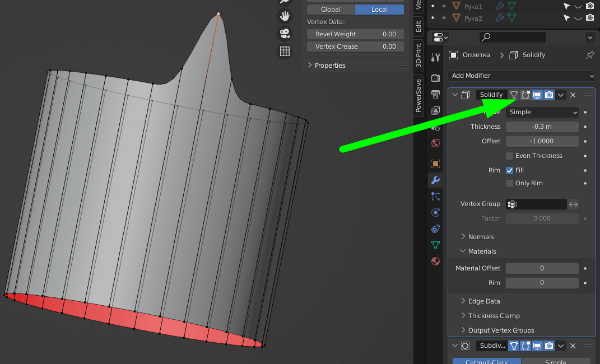Open the 3D-Print sidebar tab
The image size is (600, 364).
coord(418,55)
